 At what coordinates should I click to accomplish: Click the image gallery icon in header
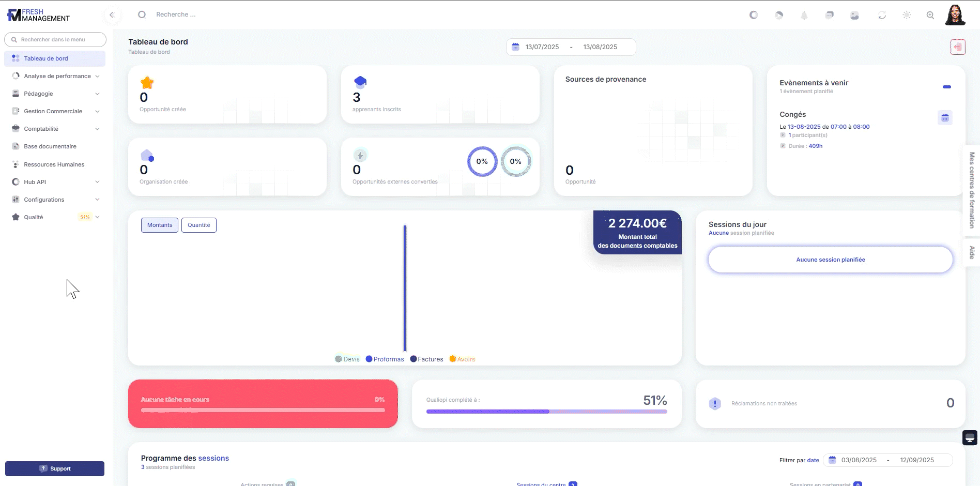click(854, 16)
